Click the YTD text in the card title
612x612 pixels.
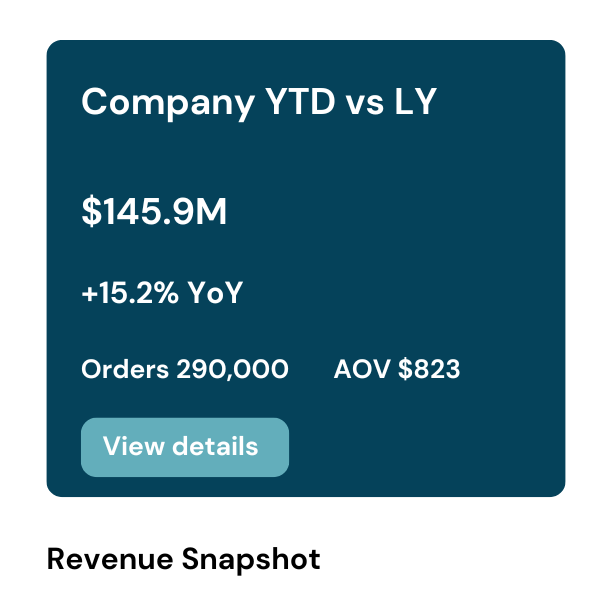pyautogui.click(x=299, y=102)
